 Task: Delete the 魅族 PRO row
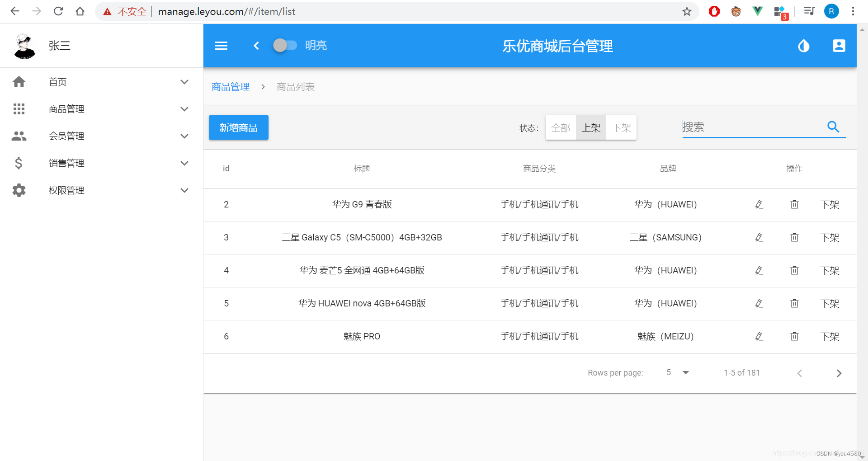coord(794,337)
